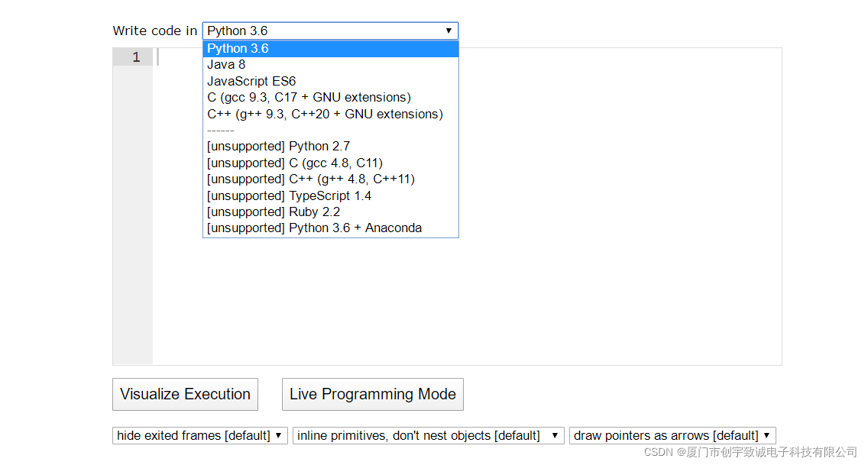Open the inline primitives display dropdown
The image size is (868, 465).
pyautogui.click(x=427, y=435)
